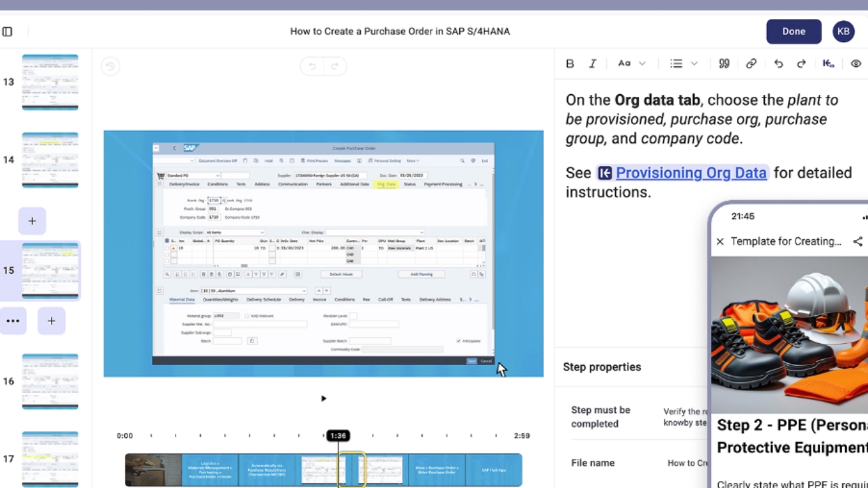Click the guide title text
This screenshot has width=868, height=488.
pos(400,31)
